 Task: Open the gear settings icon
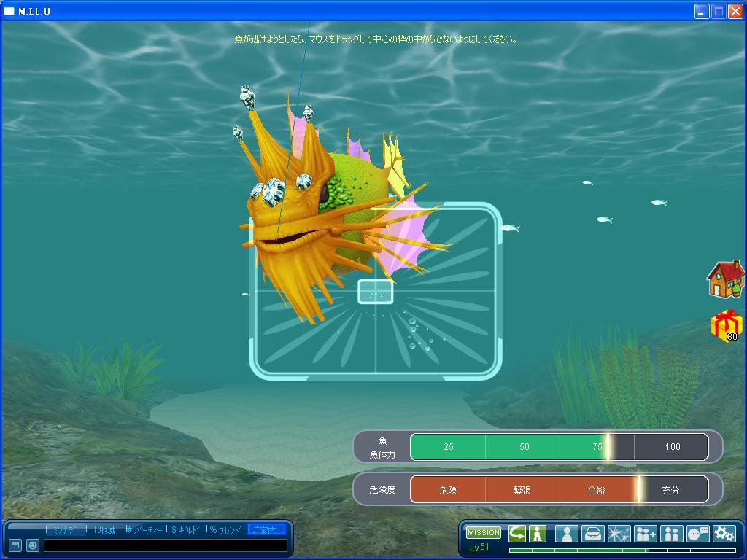[724, 534]
